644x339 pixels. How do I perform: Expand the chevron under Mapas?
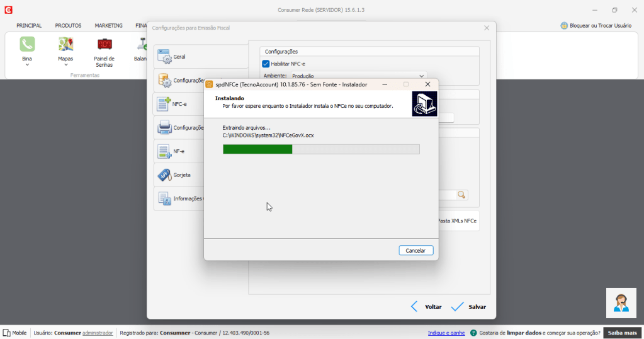pyautogui.click(x=65, y=65)
